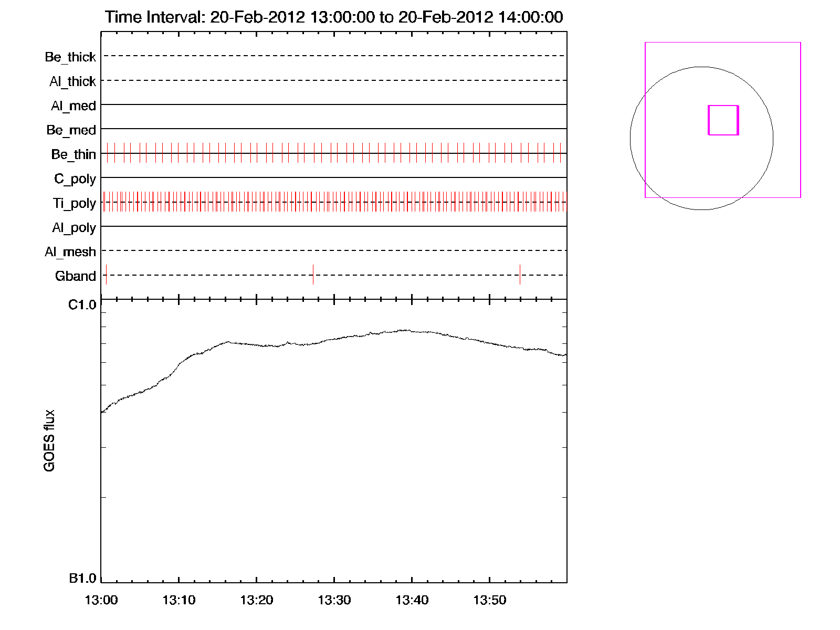Choose the Be_med filter label
The image size is (840, 630).
71,130
